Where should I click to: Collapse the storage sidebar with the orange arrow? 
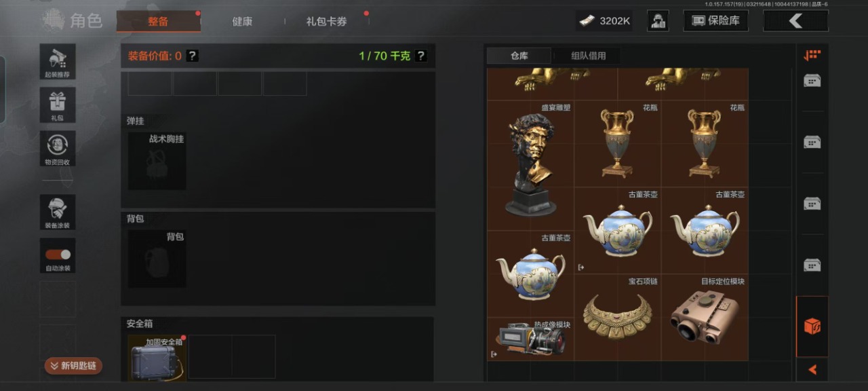tap(812, 370)
